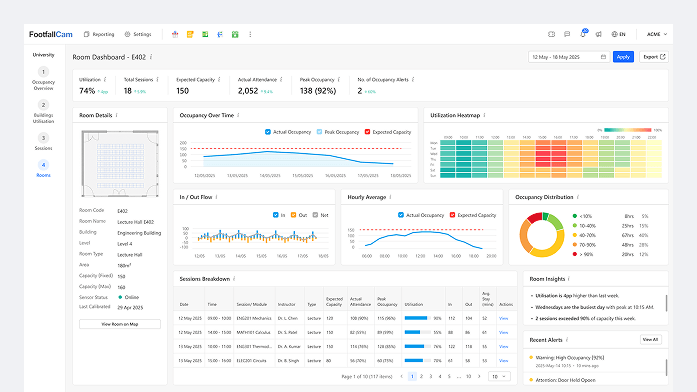Toggle Actual Occupancy checkbox in Hourly Average
Viewport: 697px width, 392px height.
pos(401,215)
